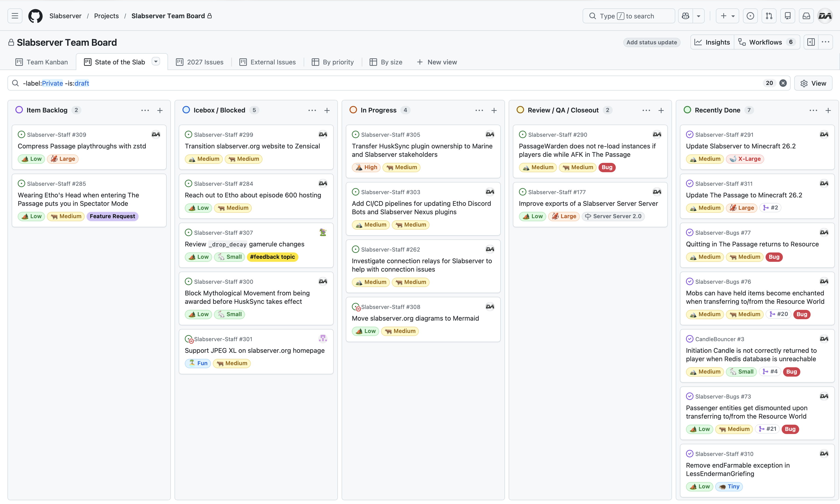Toggle the project side panel icon
Viewport: 840px width, 504px height.
tap(811, 42)
